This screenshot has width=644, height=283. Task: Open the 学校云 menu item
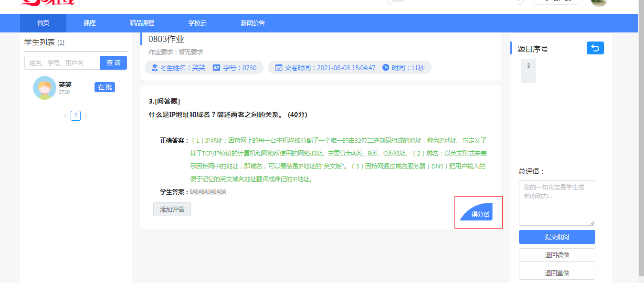pos(197,23)
